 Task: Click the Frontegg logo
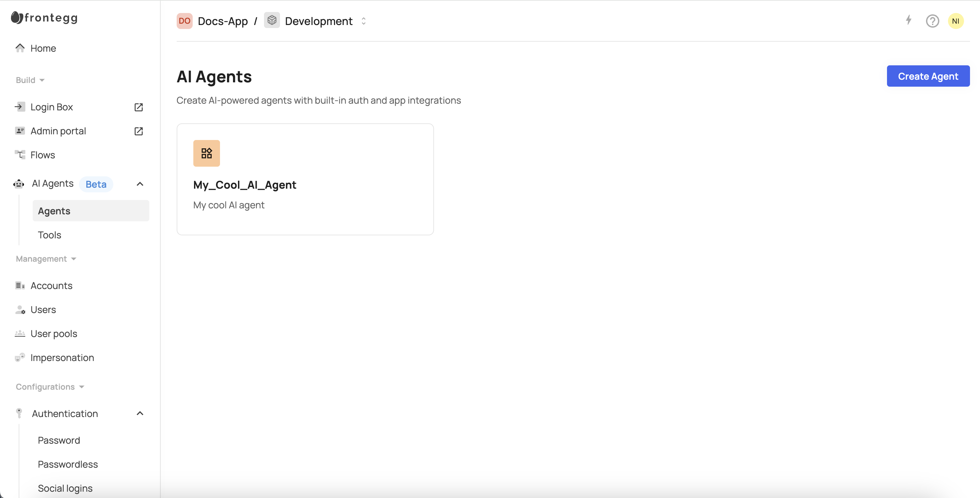(x=45, y=18)
